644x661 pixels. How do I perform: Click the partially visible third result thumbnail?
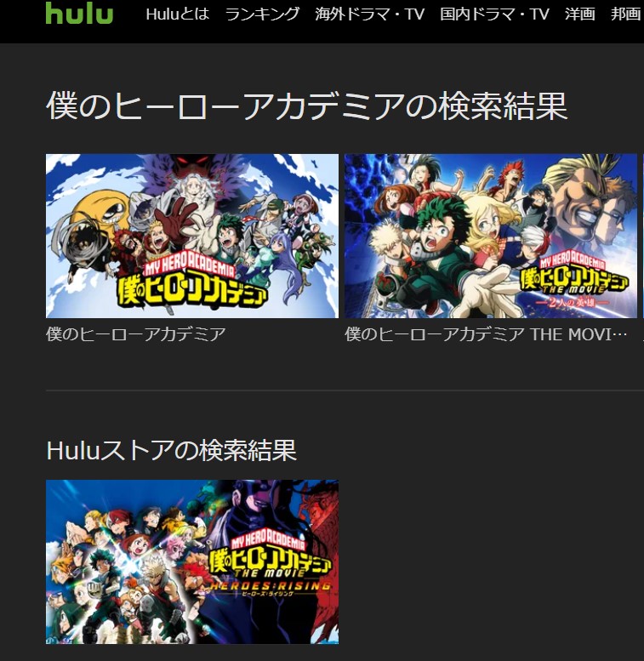[643, 236]
